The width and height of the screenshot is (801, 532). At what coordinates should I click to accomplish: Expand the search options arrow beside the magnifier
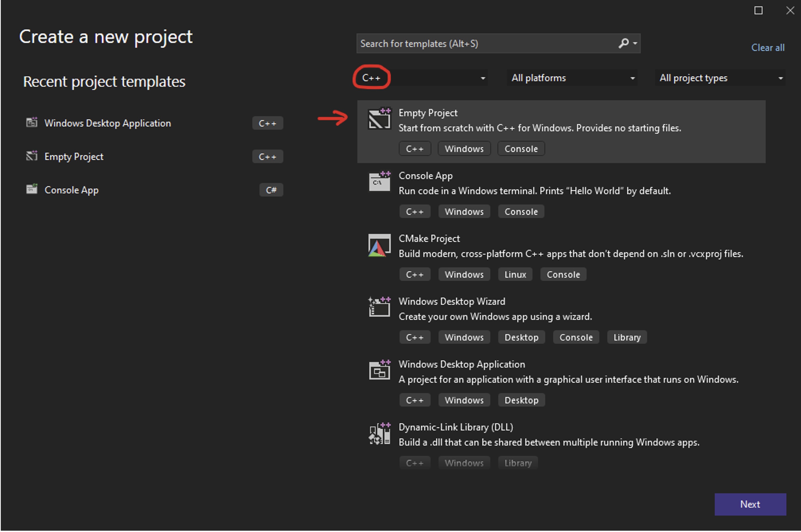pyautogui.click(x=634, y=43)
